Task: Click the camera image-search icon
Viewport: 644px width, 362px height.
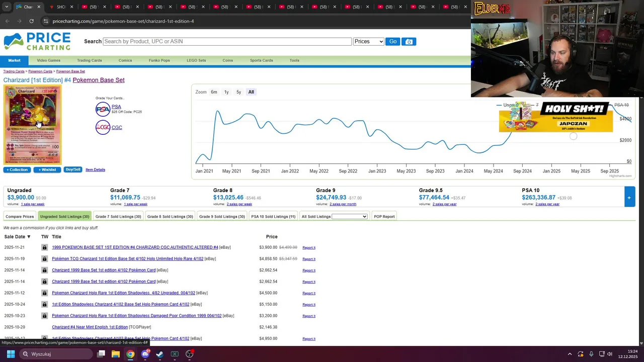Action: pyautogui.click(x=409, y=42)
